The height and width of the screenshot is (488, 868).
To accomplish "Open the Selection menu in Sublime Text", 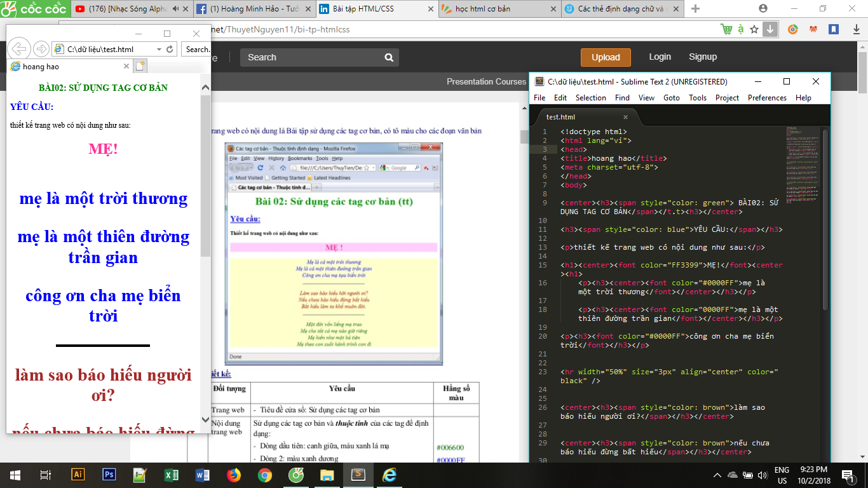I will click(590, 98).
